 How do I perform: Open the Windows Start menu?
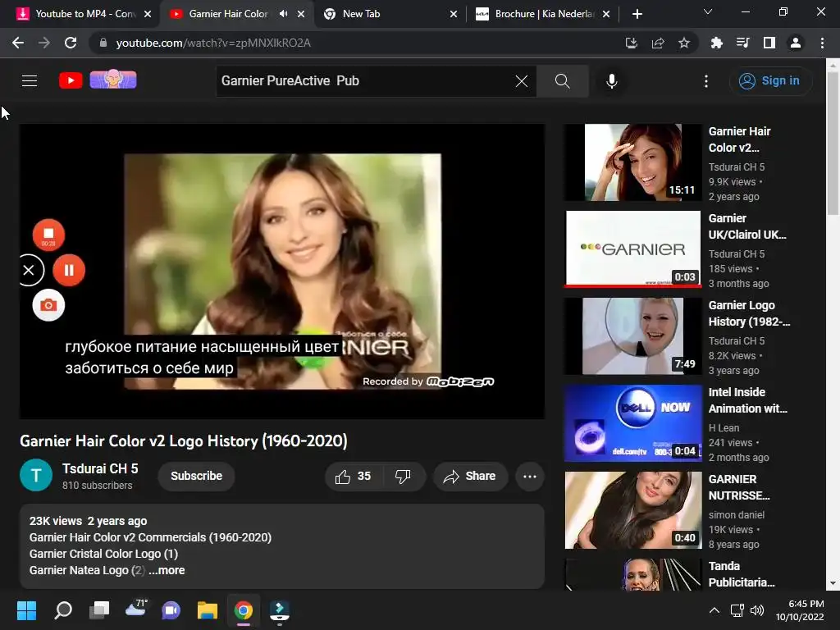tap(26, 610)
